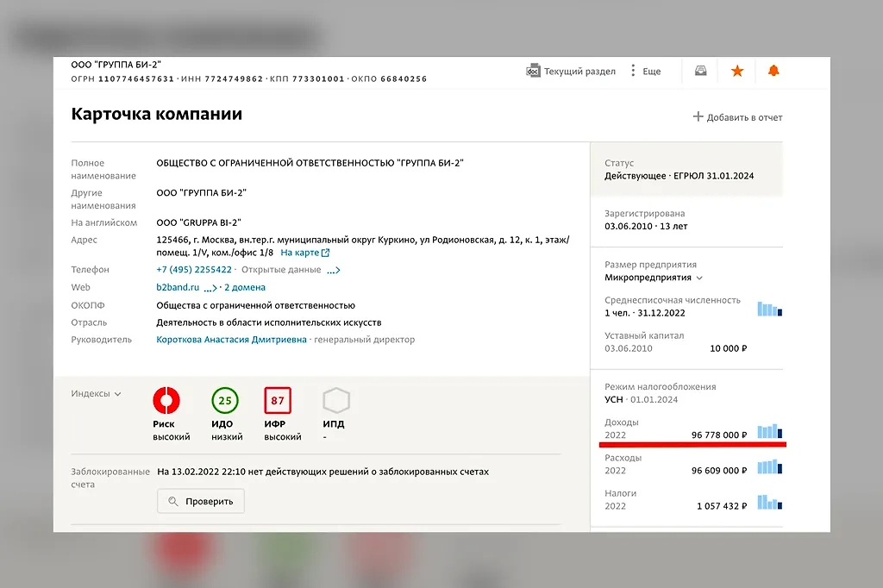Click the Проверить button
The width and height of the screenshot is (883, 588).
[x=200, y=501]
